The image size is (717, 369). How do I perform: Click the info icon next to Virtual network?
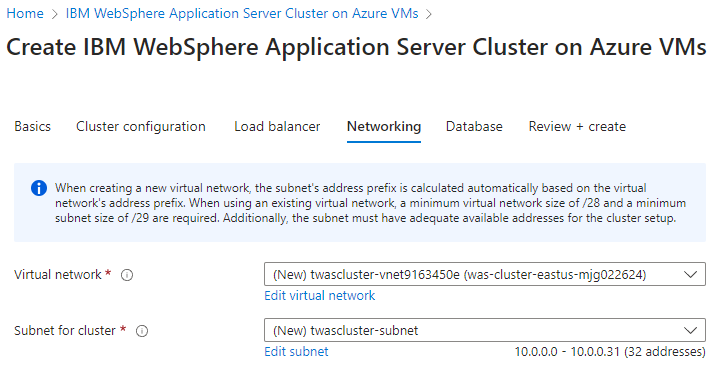[x=127, y=275]
